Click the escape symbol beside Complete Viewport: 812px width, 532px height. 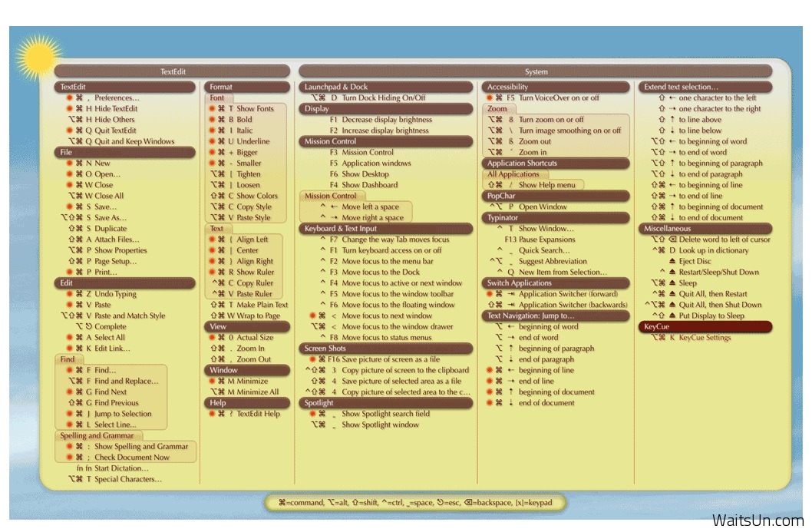click(x=87, y=326)
